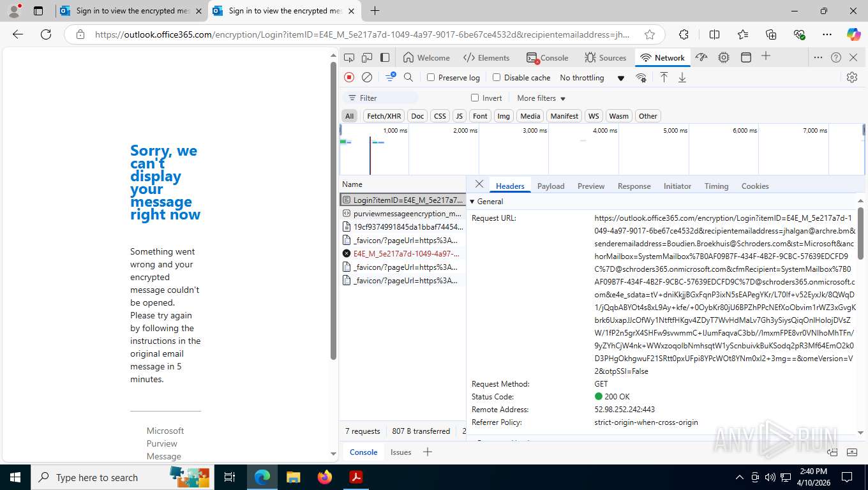This screenshot has height=490, width=868.
Task: Refresh the browser page
Action: point(46,34)
